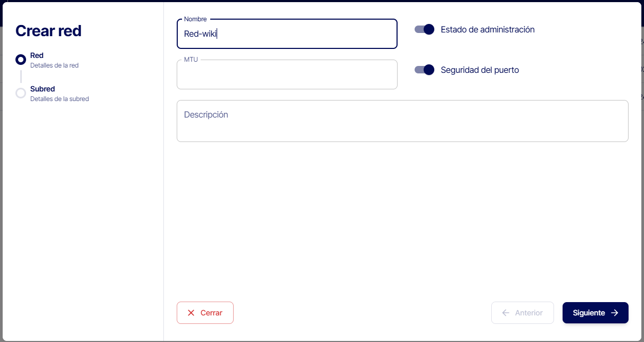Go to the Subred step label
644x342 pixels.
coord(43,89)
